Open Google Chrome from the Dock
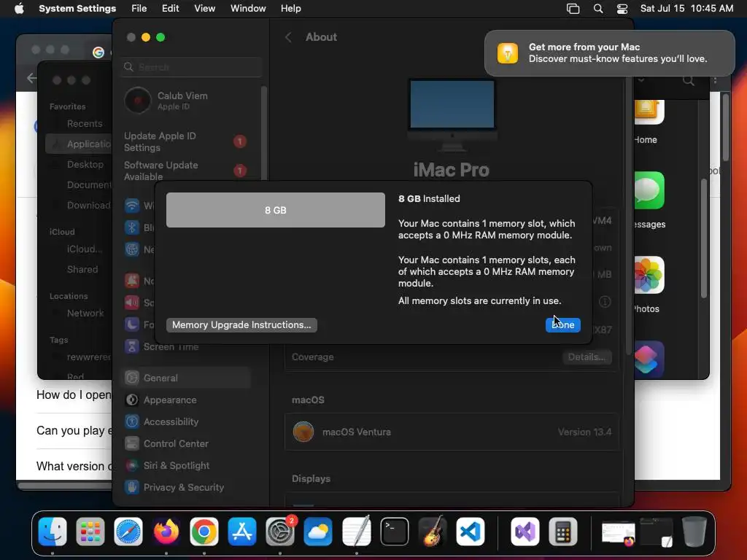The image size is (747, 560). coord(204,532)
